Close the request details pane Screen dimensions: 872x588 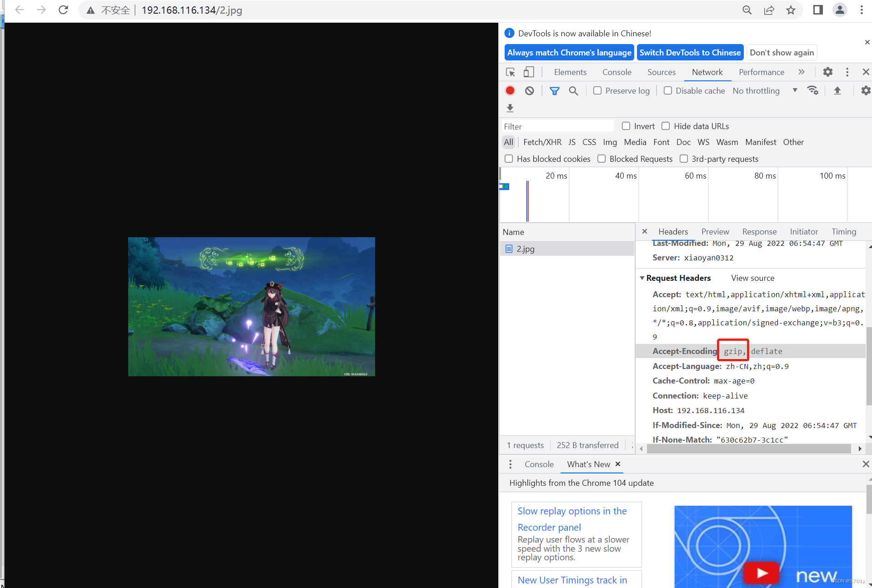(645, 231)
